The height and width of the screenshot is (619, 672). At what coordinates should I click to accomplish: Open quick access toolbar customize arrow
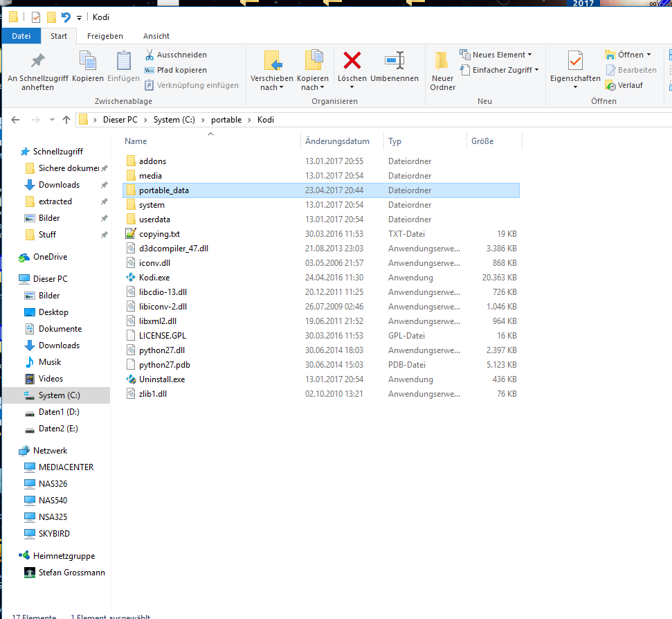click(x=80, y=17)
